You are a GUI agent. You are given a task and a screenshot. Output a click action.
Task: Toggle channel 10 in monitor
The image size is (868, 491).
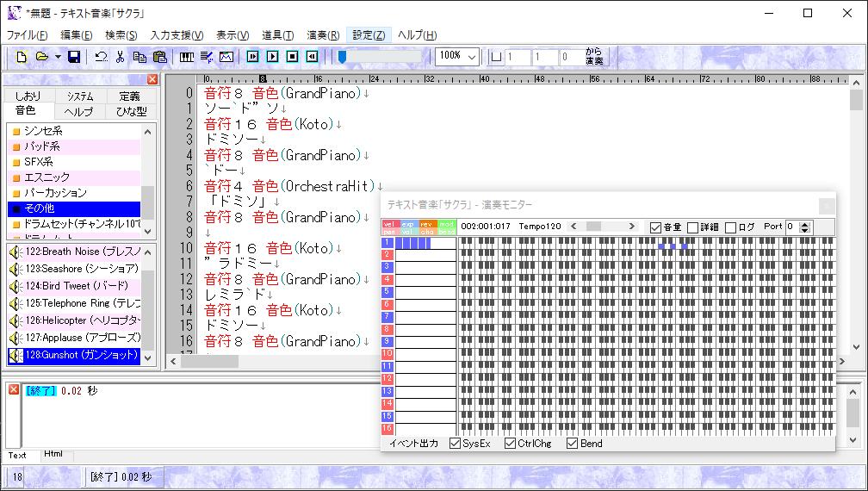coord(387,354)
